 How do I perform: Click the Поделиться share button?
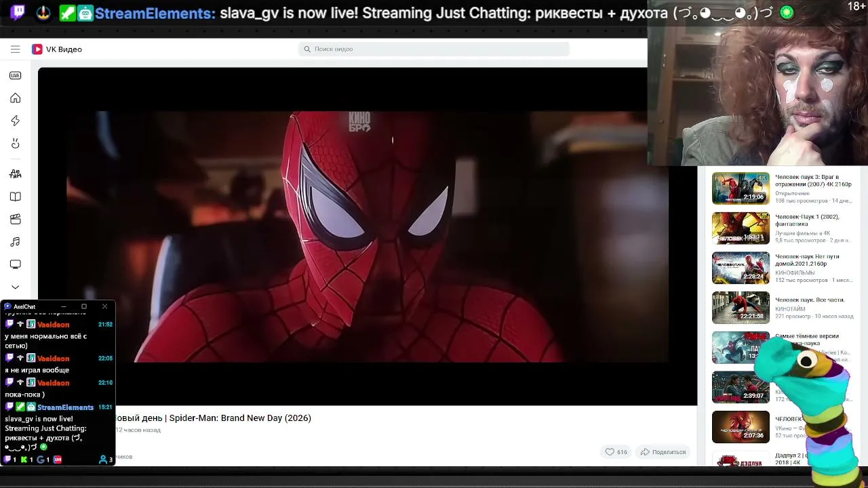point(663,452)
